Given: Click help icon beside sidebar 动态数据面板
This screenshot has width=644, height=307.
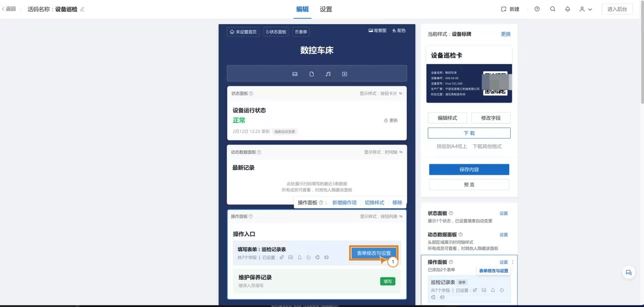Looking at the screenshot, I should click(x=460, y=234).
